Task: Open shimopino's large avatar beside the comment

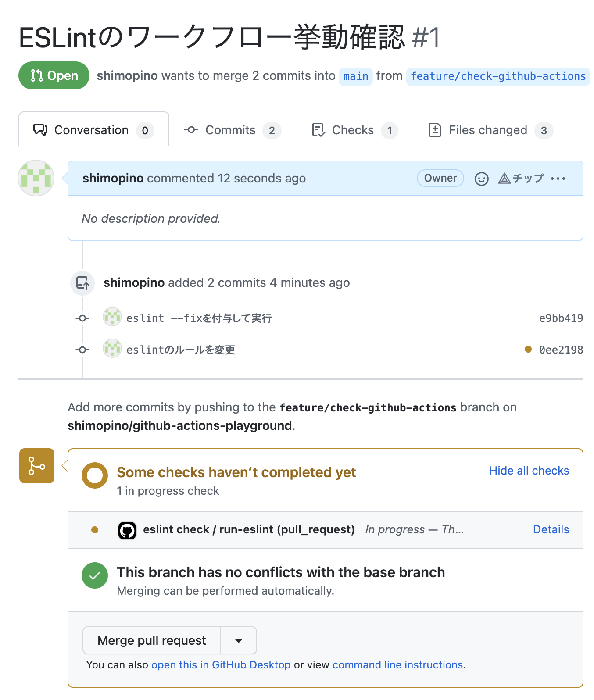Action: pos(36,178)
